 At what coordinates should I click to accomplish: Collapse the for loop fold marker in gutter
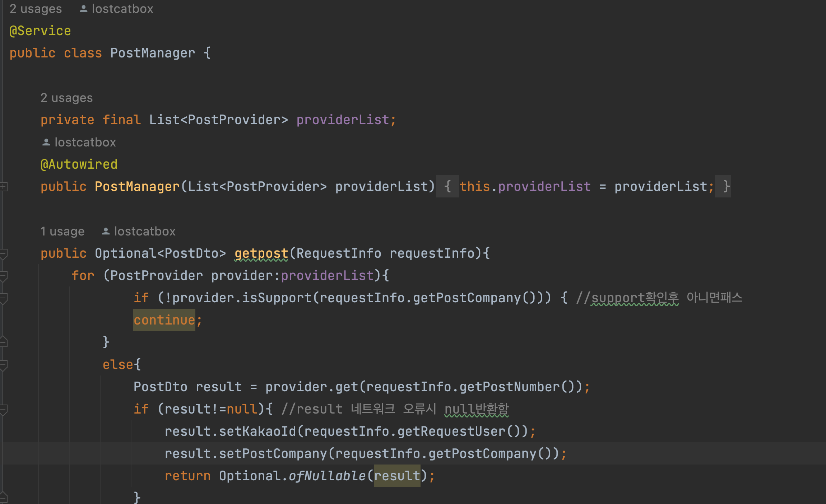[x=3, y=276]
